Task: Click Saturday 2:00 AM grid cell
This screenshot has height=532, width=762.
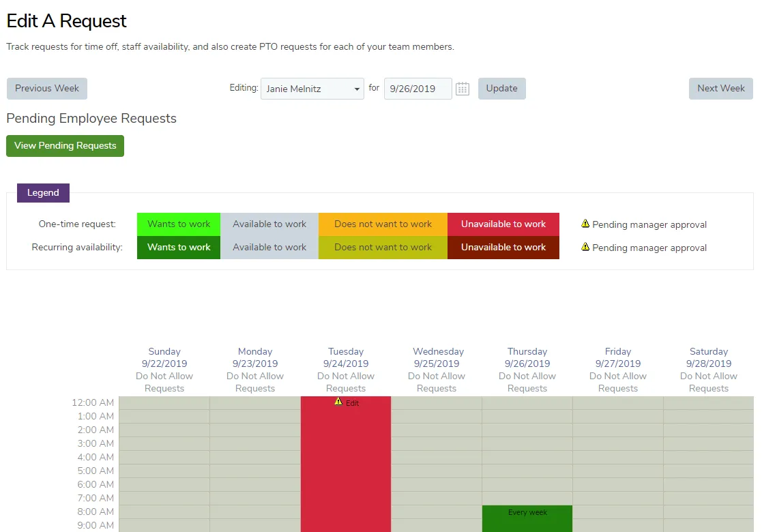Action: (x=709, y=430)
